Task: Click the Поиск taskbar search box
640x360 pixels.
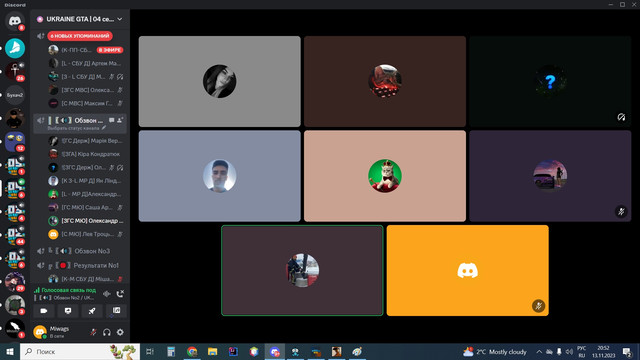Action: point(80,351)
